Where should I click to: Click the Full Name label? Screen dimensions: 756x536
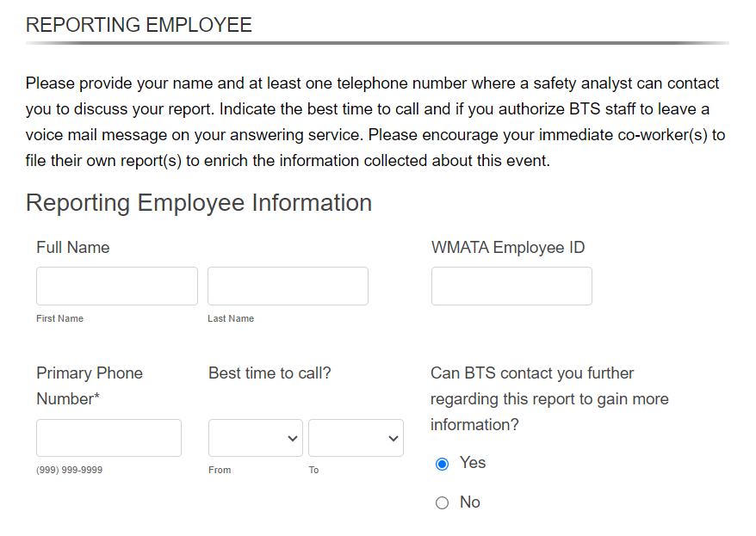[73, 247]
